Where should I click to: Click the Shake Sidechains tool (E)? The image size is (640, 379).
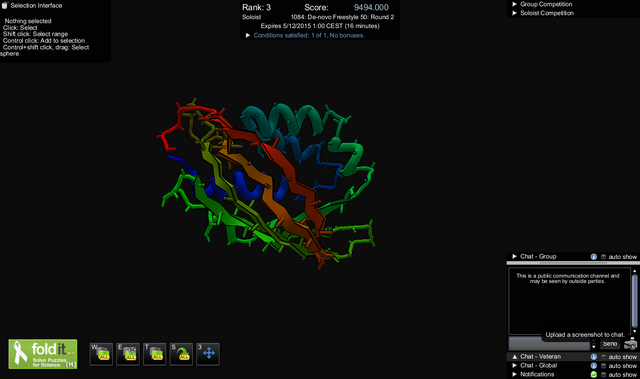pos(128,354)
